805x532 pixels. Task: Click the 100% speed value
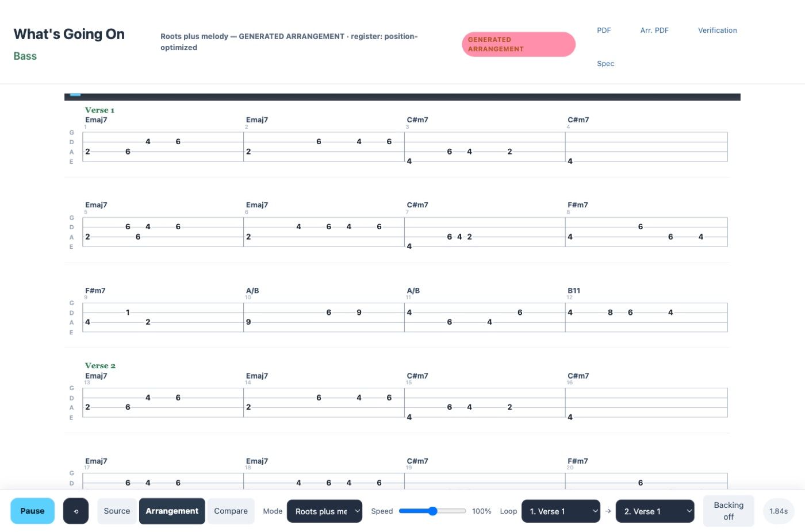[481, 511]
